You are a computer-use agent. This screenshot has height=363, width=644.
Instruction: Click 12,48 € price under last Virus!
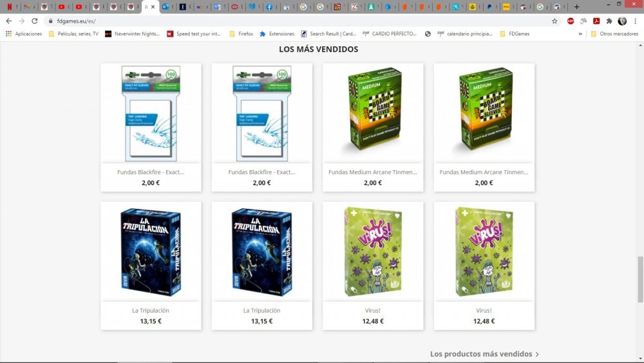pos(484,321)
